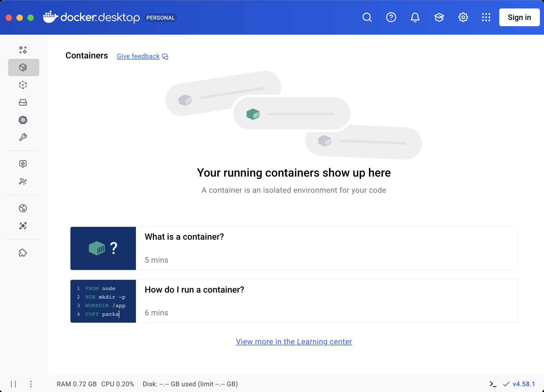The image size is (544, 392).
Task: Click the Sign in button
Action: click(x=519, y=17)
